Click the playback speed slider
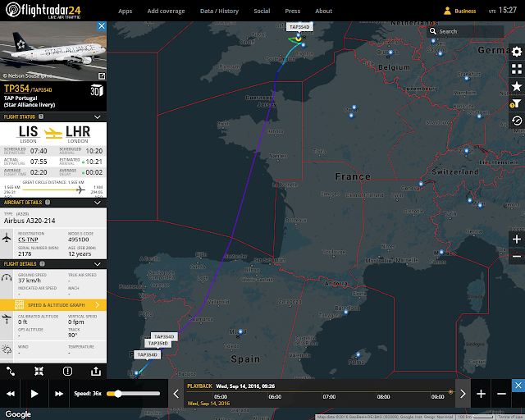 pos(133,394)
